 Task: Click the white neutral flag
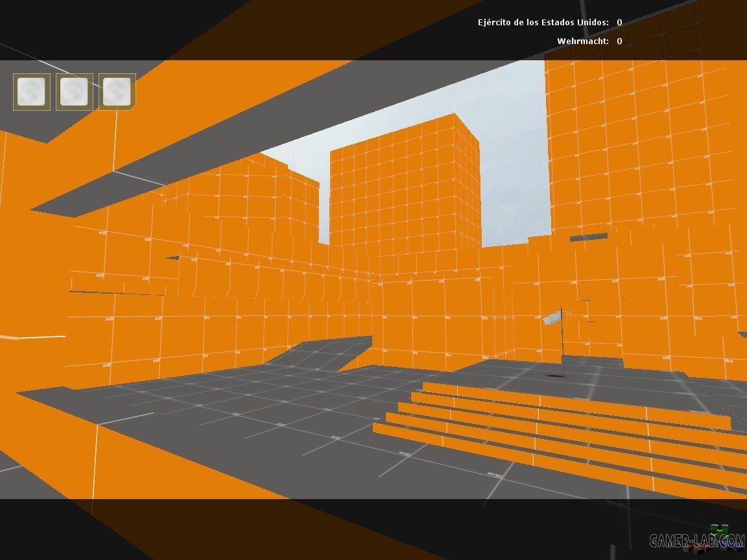click(551, 317)
